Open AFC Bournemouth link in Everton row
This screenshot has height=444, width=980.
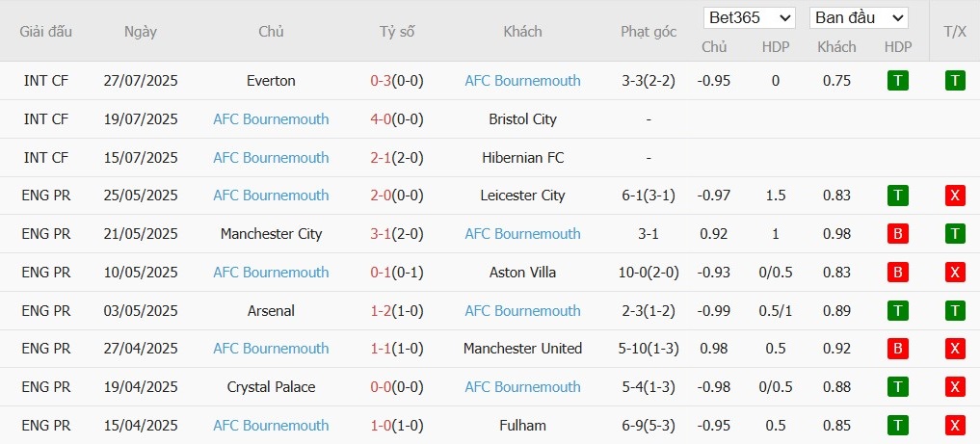pyautogui.click(x=522, y=81)
